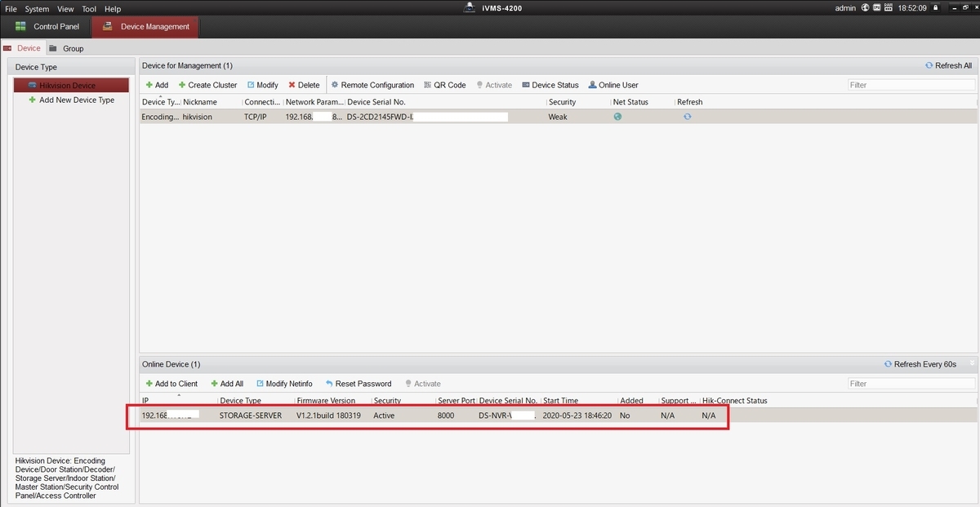Click Reset Password
This screenshot has height=507, width=980.
358,384
